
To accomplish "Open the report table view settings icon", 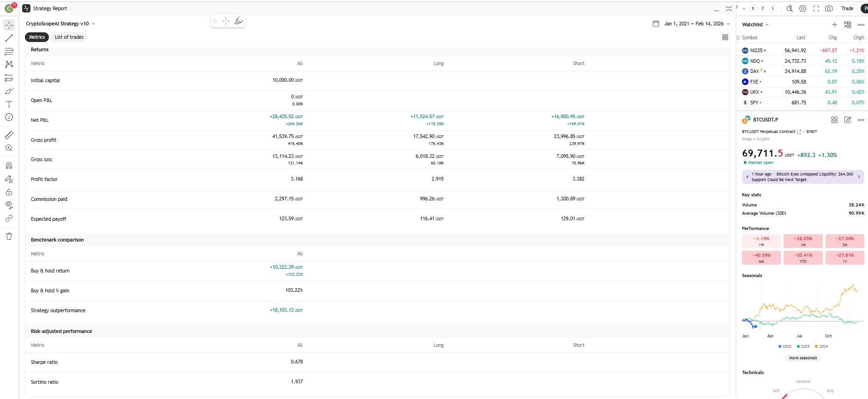I will pos(725,37).
